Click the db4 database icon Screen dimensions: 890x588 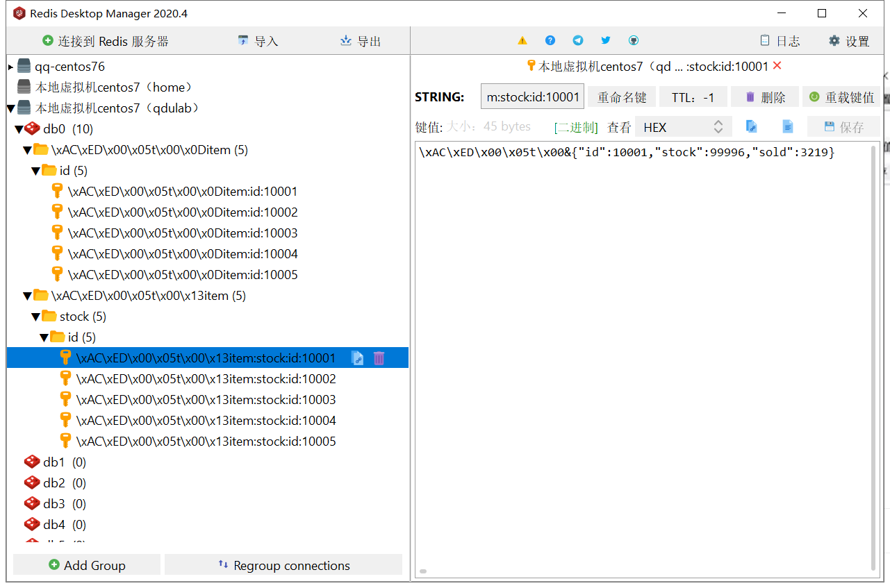[x=33, y=524]
